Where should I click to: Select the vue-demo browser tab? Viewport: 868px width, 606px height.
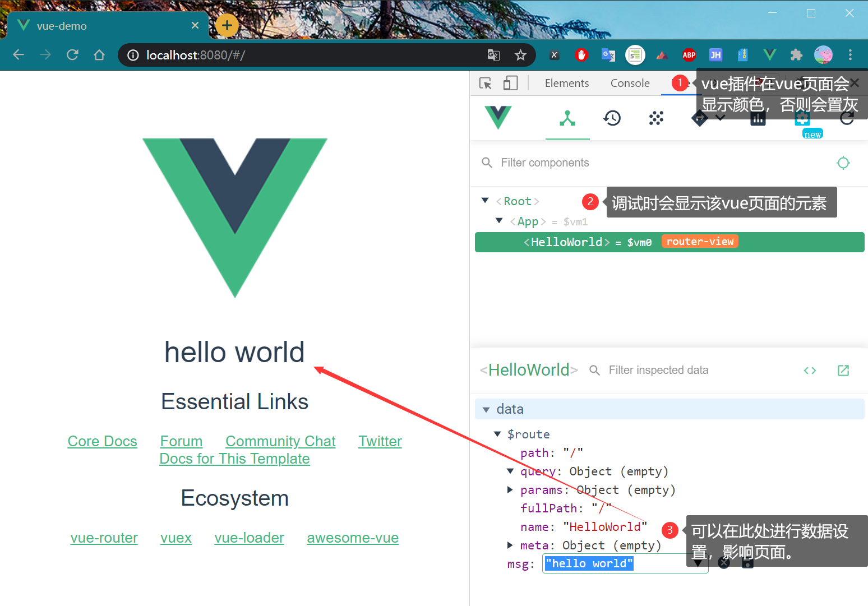tap(108, 25)
